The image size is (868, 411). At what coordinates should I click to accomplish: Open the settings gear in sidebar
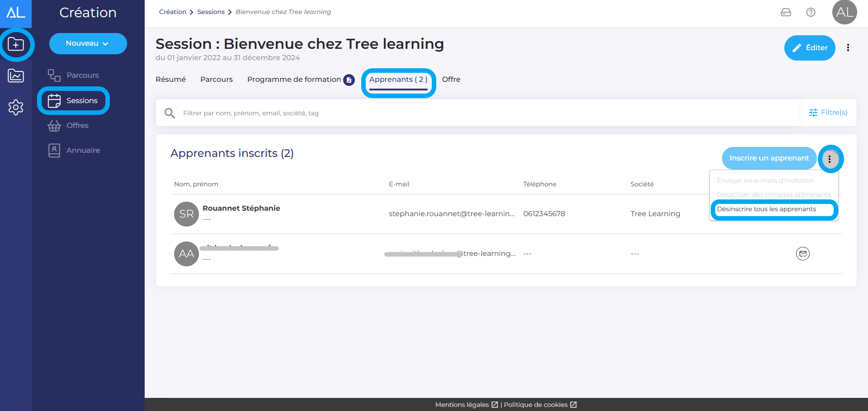pos(16,107)
